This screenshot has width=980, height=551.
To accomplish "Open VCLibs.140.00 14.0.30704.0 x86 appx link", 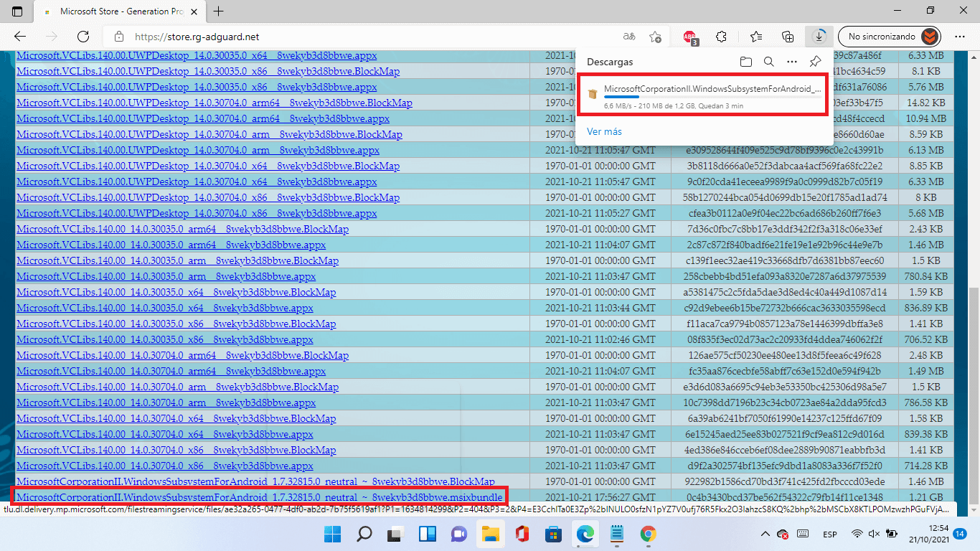I will pyautogui.click(x=165, y=466).
